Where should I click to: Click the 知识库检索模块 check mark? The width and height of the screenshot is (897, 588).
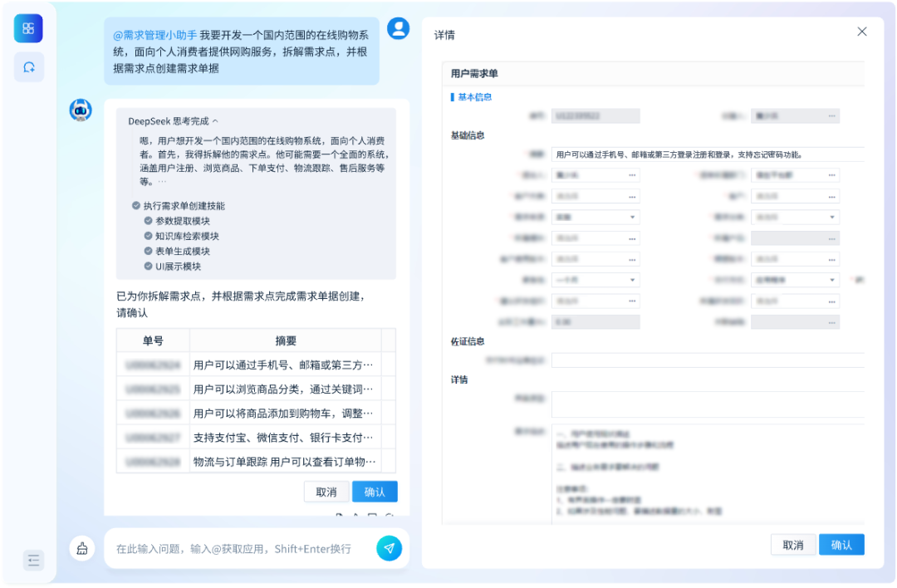(x=148, y=236)
